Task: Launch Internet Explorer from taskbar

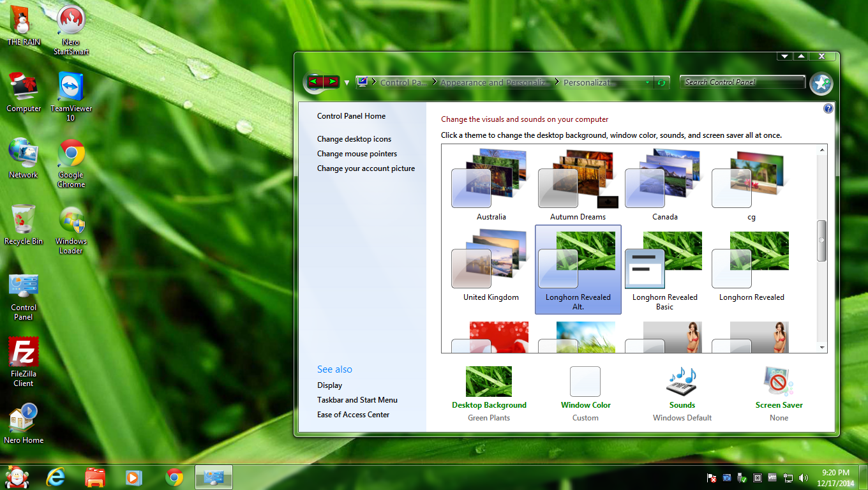Action: [x=57, y=477]
